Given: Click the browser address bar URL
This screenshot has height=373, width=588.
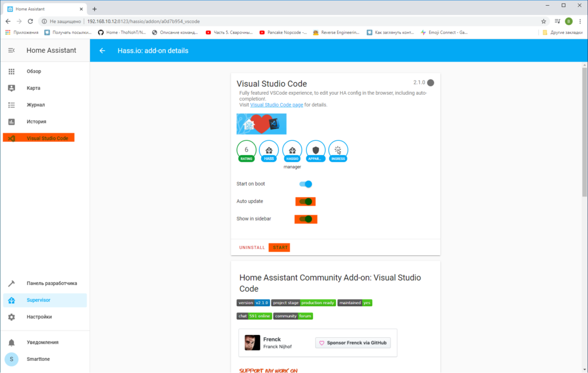Looking at the screenshot, I should click(144, 21).
